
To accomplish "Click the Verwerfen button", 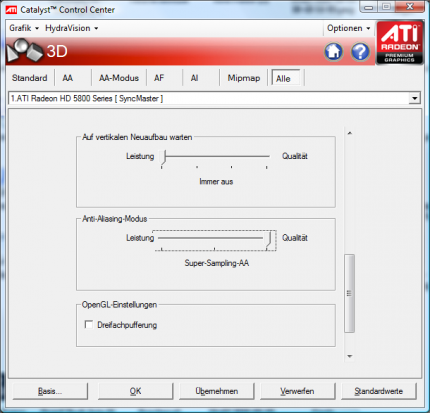I will 297,391.
